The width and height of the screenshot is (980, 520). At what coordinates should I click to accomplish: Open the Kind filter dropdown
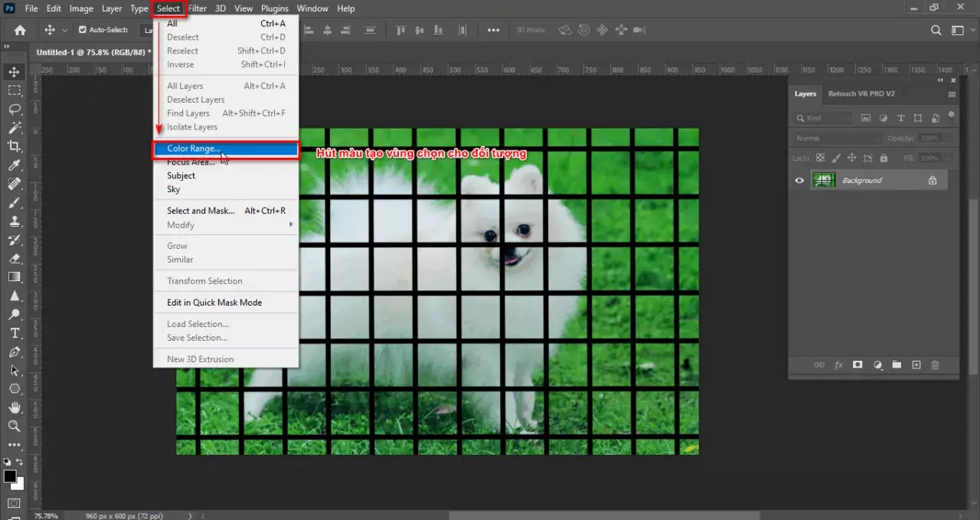point(823,117)
